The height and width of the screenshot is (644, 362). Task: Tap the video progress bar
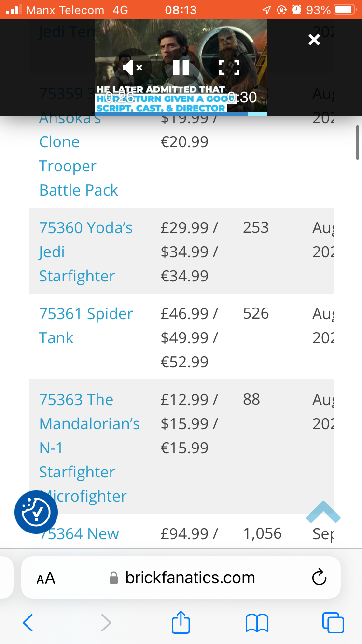pyautogui.click(x=181, y=114)
